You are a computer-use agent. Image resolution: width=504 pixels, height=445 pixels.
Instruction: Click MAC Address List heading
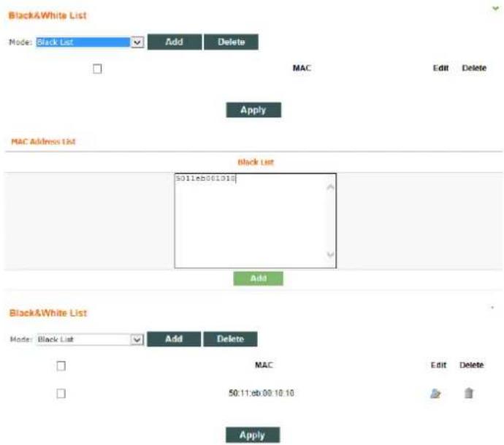tap(43, 142)
